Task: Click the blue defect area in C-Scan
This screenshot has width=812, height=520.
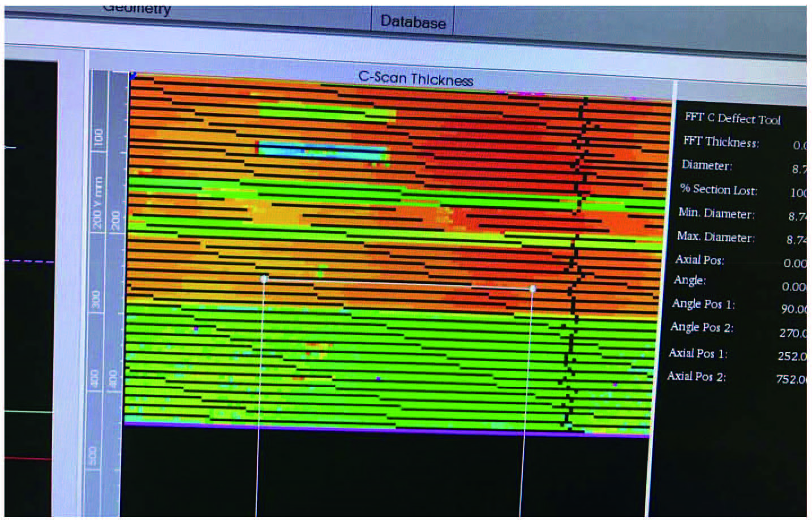Action: 323,151
